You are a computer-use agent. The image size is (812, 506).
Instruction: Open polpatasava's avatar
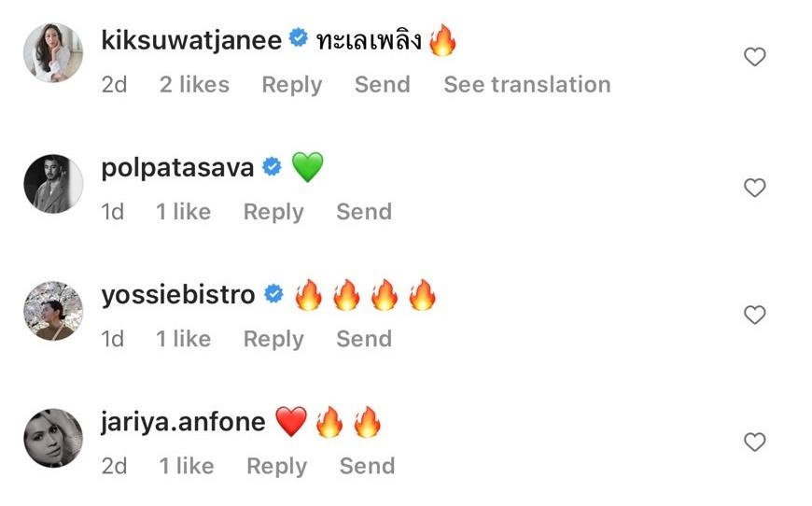tap(53, 184)
